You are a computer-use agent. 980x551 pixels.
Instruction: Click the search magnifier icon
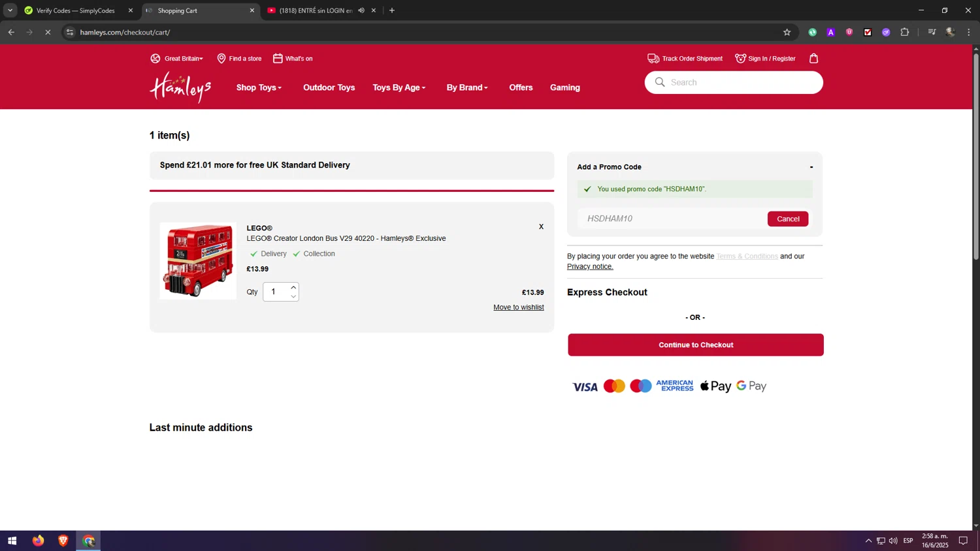[660, 82]
